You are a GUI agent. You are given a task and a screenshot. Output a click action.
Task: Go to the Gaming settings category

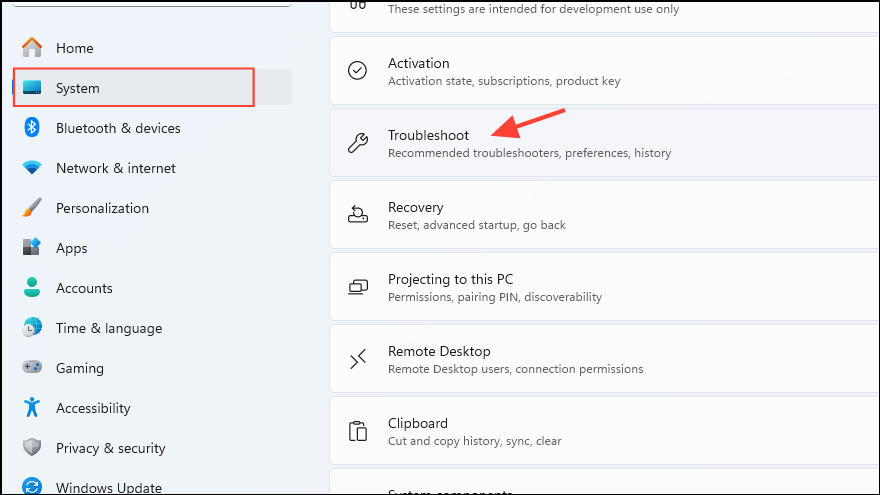pos(80,368)
